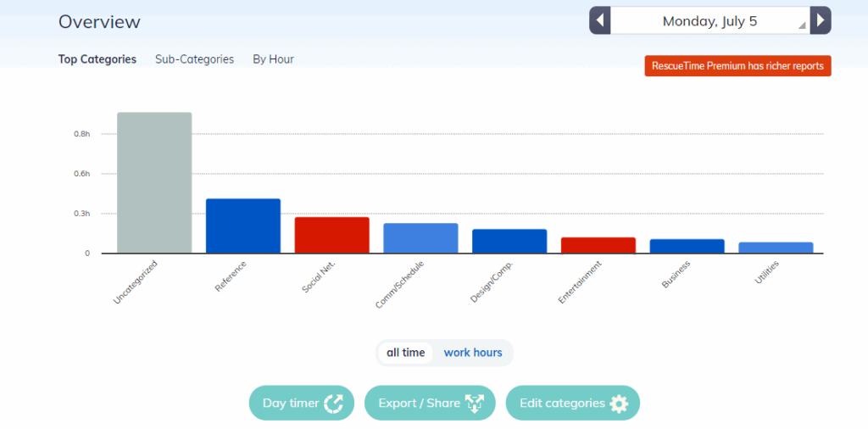This screenshot has height=429, width=868.
Task: Go to next day with right arrow
Action: click(820, 20)
